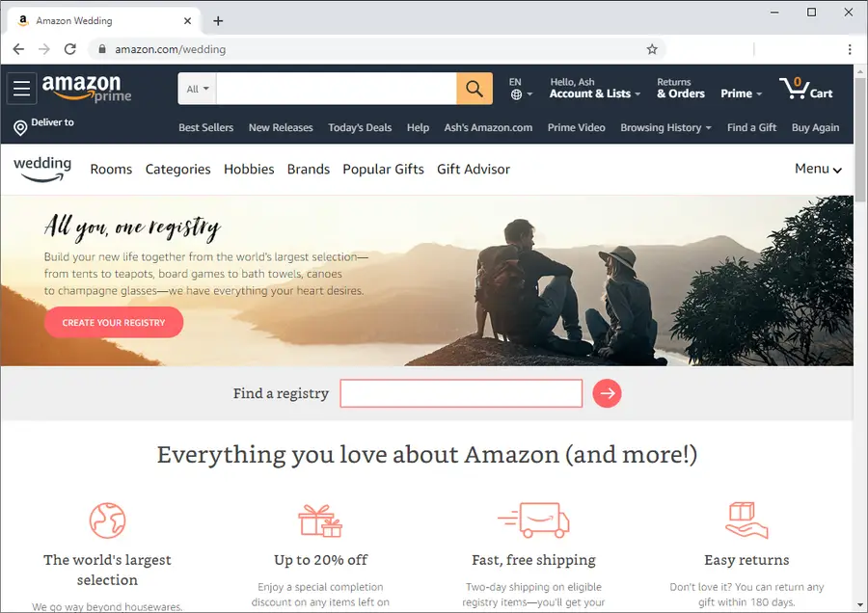Open the Amazon hamburger menu
The image size is (868, 613).
21,89
